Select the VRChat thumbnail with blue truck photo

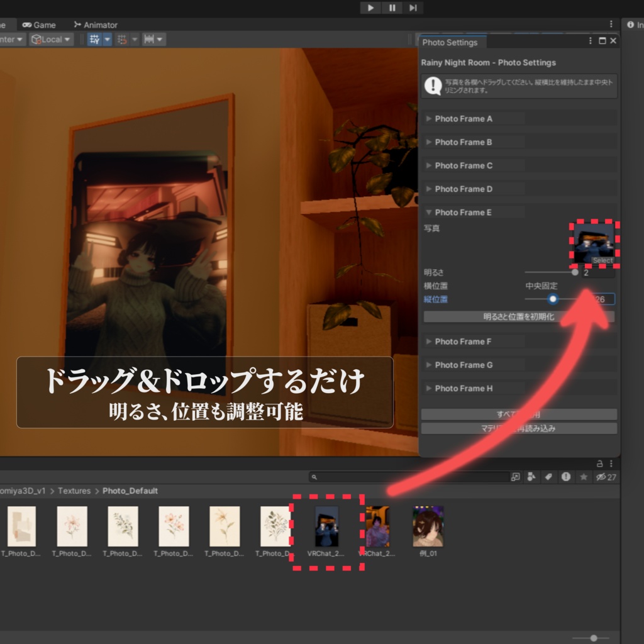coord(326,526)
